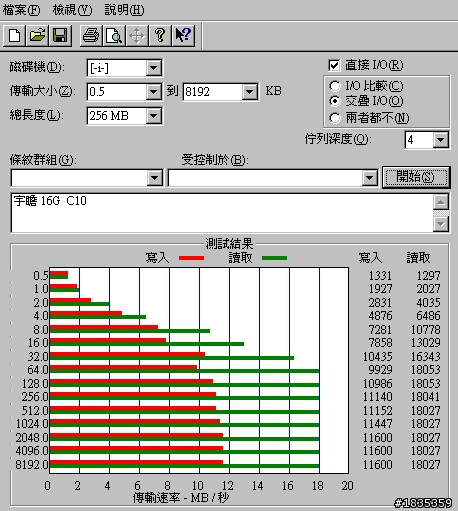Click the description box scroll up arrow

tap(441, 202)
